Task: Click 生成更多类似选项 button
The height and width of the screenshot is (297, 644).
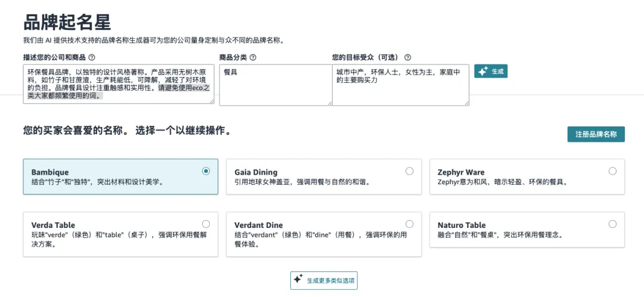Action: 324,280
